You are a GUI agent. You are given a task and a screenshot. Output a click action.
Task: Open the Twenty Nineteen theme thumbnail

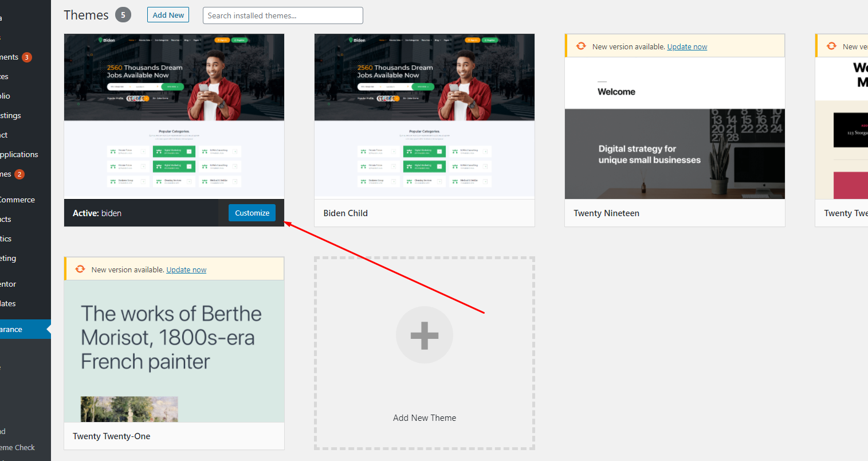coord(675,128)
